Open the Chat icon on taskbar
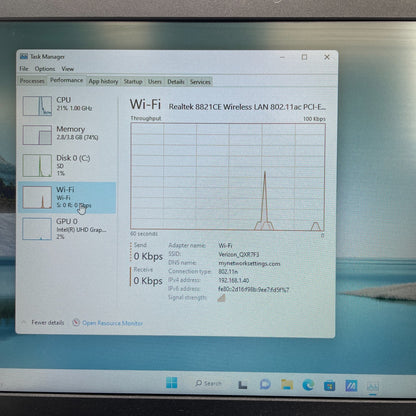This screenshot has height=416, width=416. [x=265, y=384]
